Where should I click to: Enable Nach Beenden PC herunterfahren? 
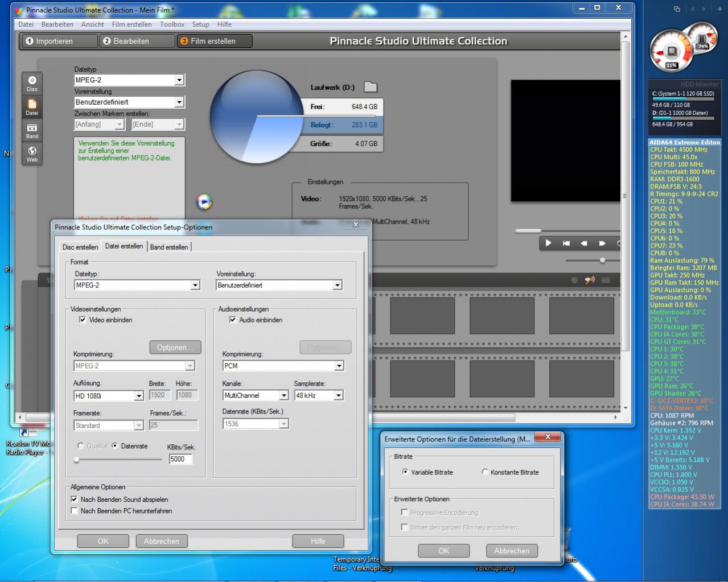(x=74, y=510)
